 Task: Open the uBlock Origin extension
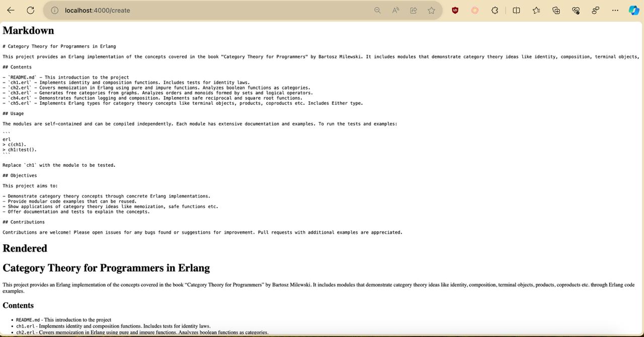[x=455, y=10]
